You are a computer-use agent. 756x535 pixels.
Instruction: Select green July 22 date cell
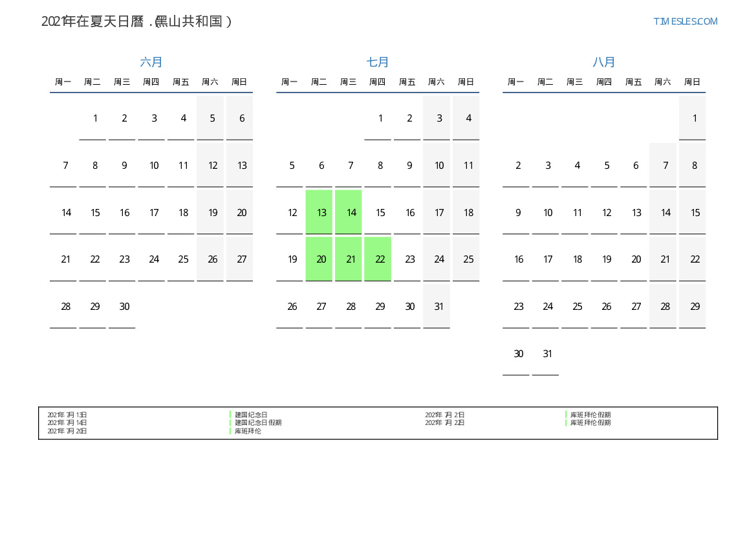point(380,259)
